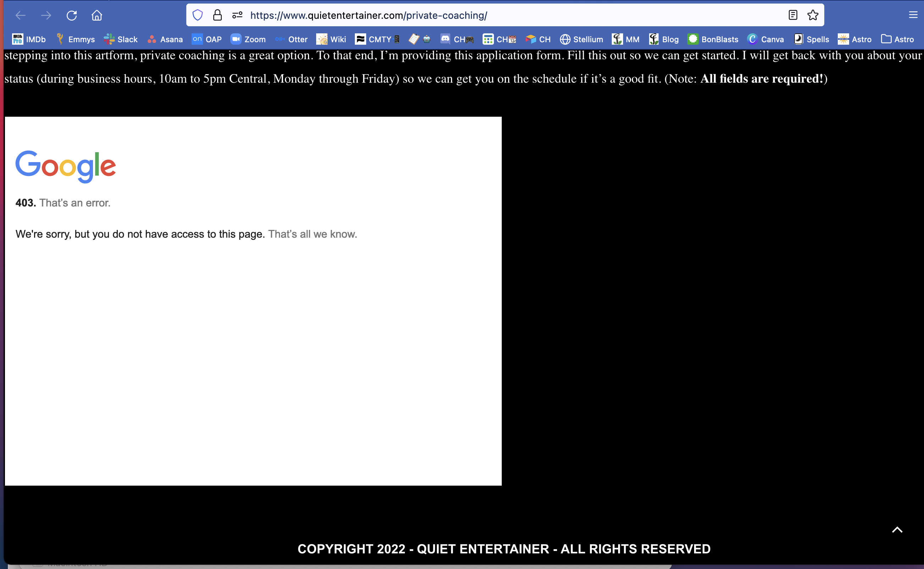Open the IMDb bookmark
This screenshot has height=569, width=924.
[29, 39]
